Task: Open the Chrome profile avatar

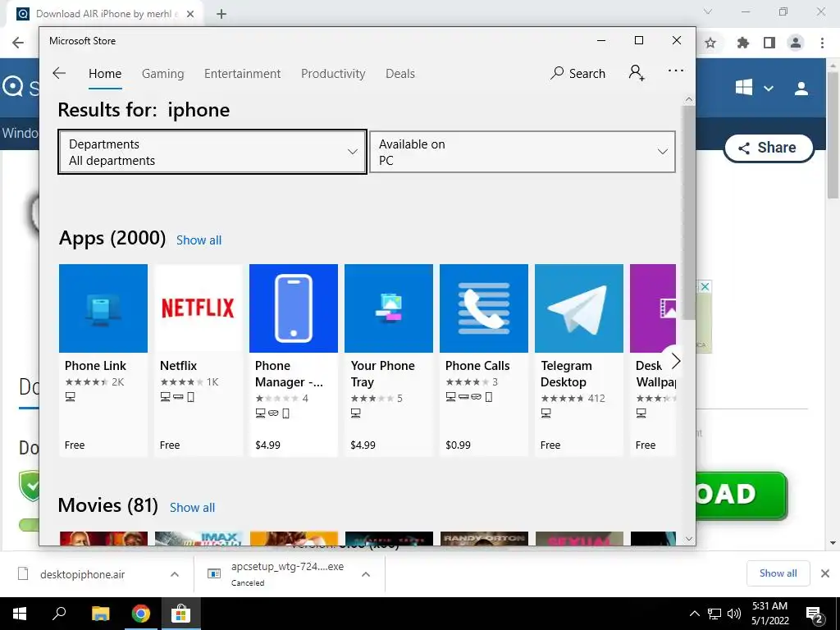Action: [796, 43]
